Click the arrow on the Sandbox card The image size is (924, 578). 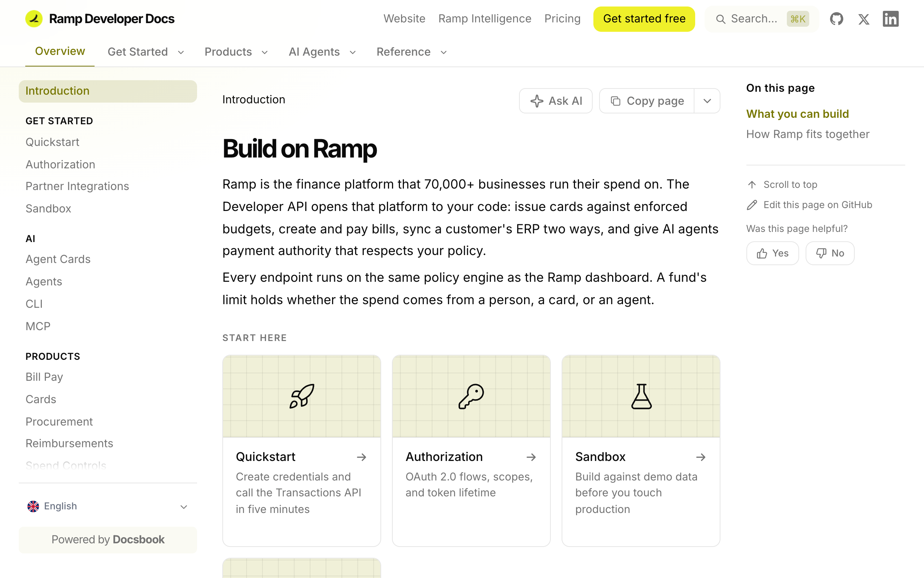[701, 457]
